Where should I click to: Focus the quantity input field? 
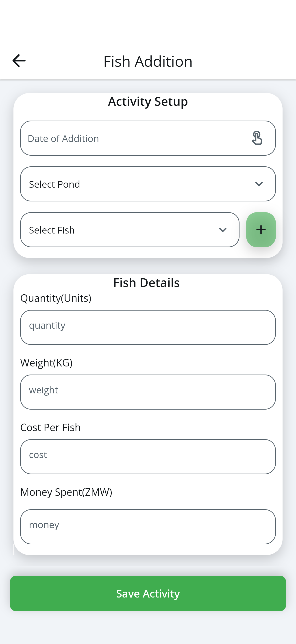pos(148,327)
